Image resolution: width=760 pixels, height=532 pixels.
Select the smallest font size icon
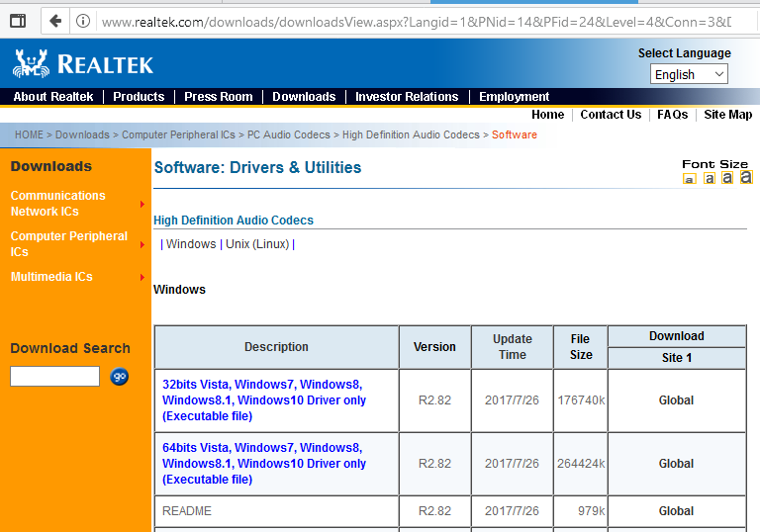click(x=689, y=179)
